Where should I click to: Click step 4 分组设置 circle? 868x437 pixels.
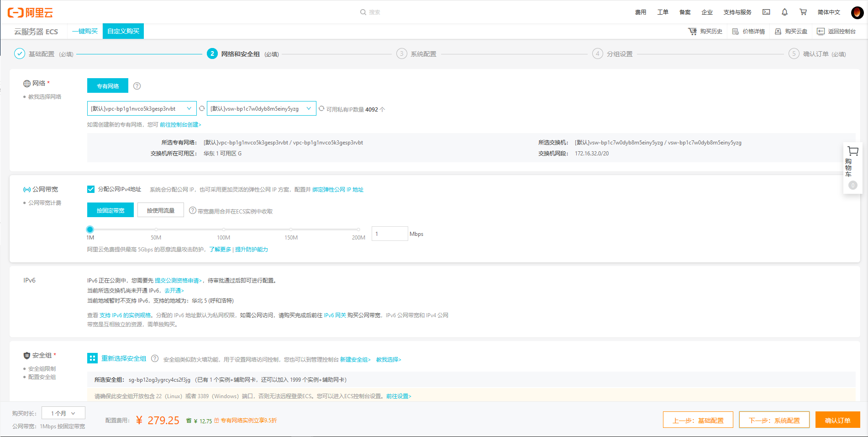tap(598, 54)
